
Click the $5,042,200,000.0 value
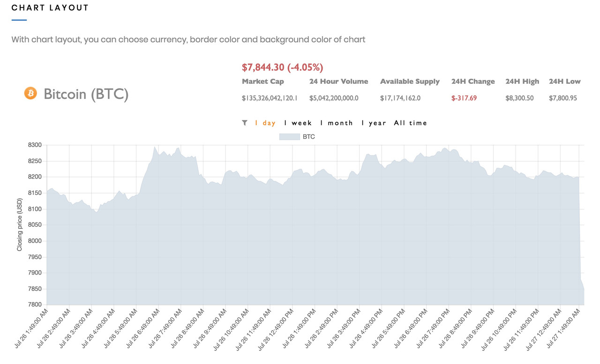(334, 98)
